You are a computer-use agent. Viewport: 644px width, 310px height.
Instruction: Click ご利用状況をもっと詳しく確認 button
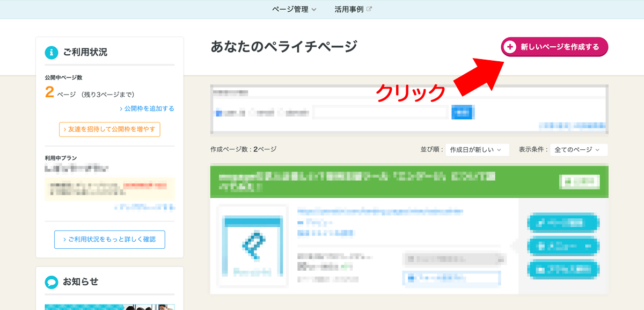tap(109, 239)
